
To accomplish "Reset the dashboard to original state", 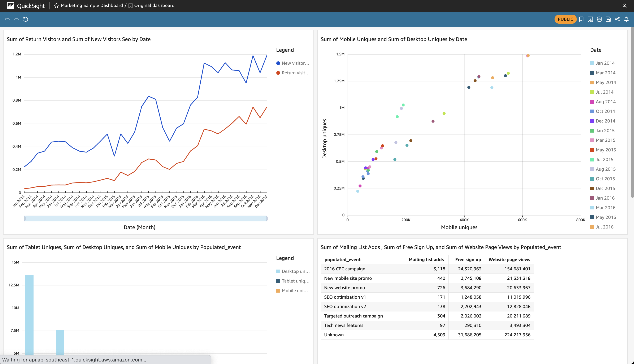I will click(x=26, y=19).
